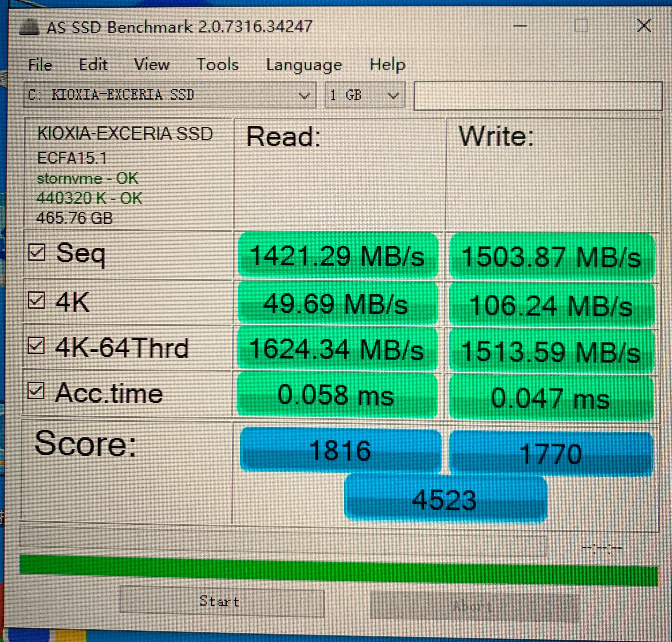The image size is (672, 642).
Task: Click the green progress bar
Action: 339,570
